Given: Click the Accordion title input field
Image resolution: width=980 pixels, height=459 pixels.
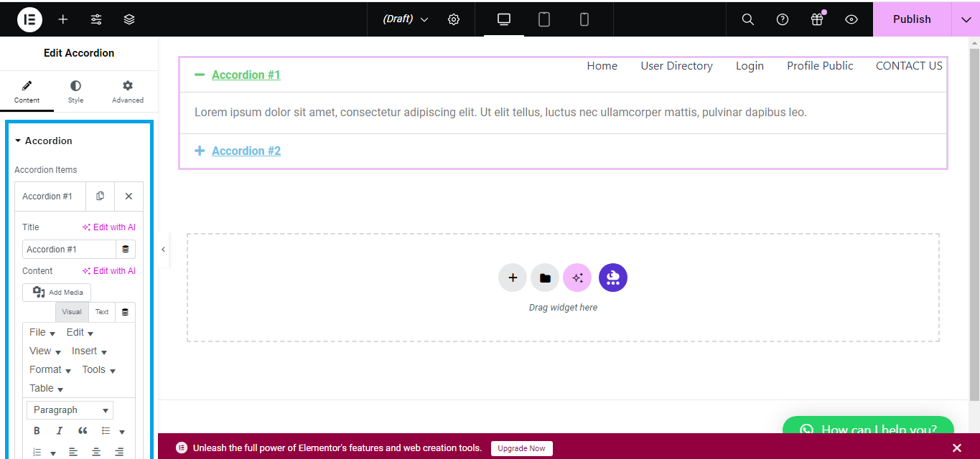Looking at the screenshot, I should [x=69, y=250].
